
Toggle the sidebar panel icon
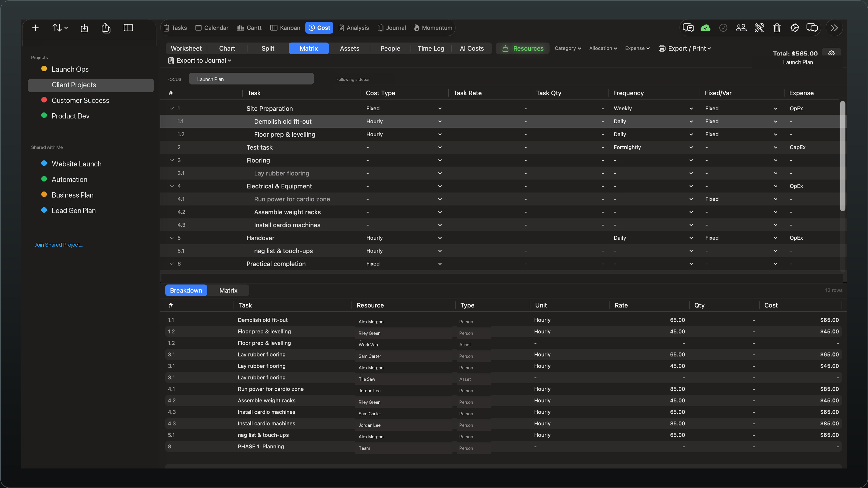coord(128,28)
